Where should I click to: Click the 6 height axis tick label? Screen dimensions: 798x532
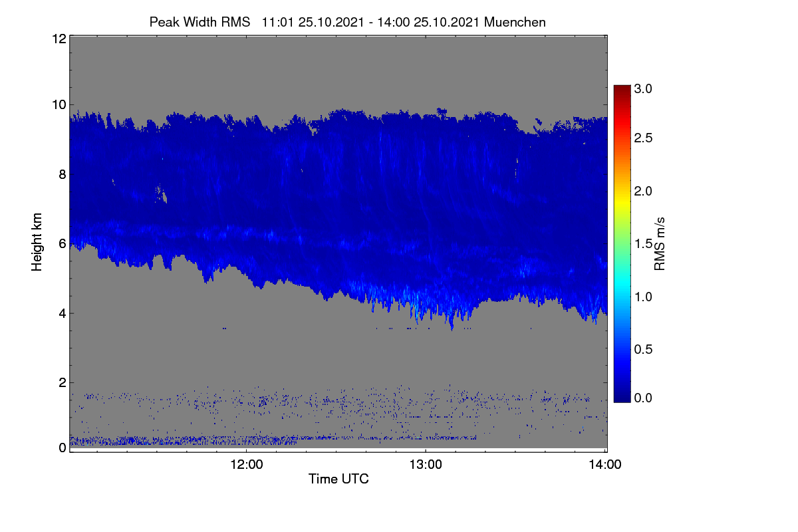coord(62,243)
